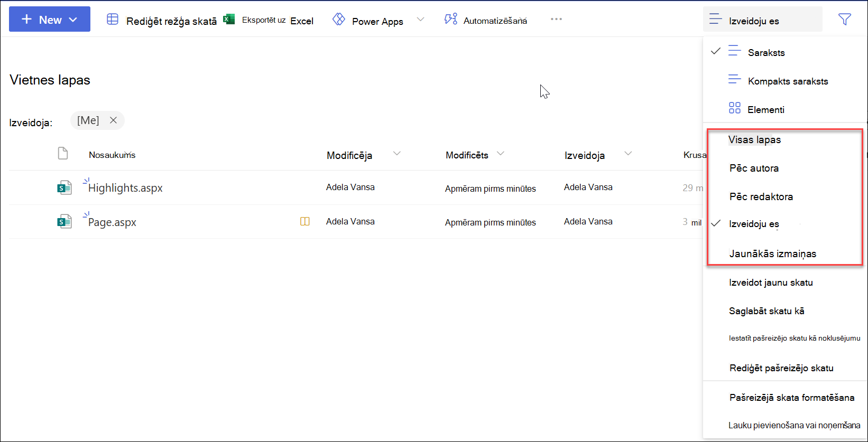Click the Automatizēšana flow icon
This screenshot has height=442, width=868.
[450, 20]
